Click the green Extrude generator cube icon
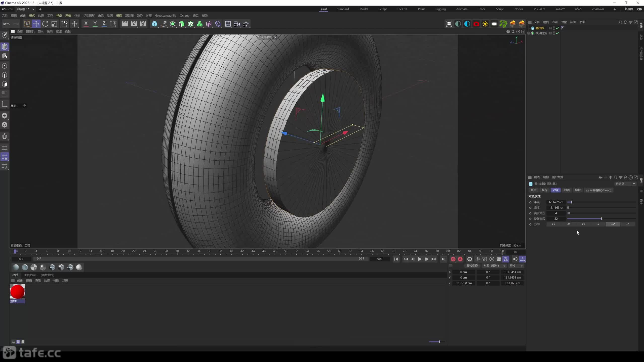 (182, 24)
